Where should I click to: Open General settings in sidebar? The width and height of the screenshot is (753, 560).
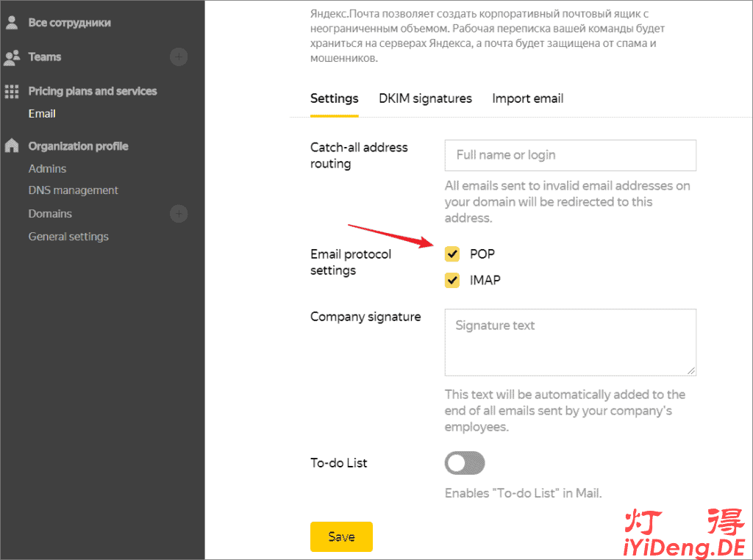point(68,237)
